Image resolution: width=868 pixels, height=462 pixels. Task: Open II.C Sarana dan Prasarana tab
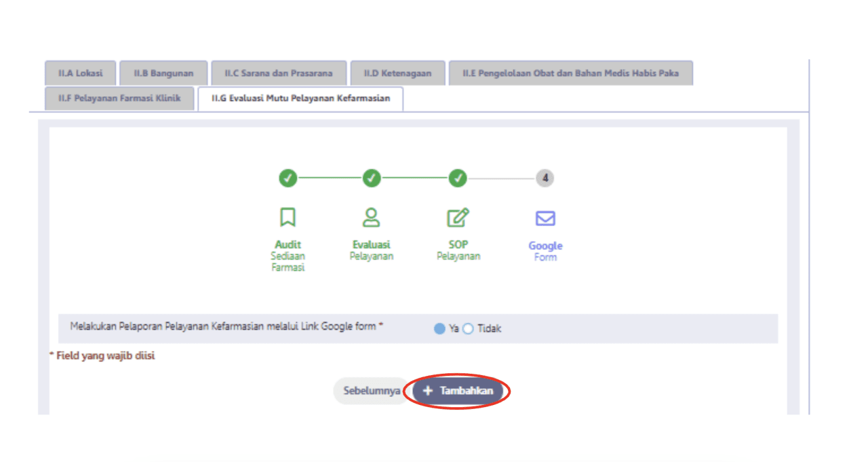pos(279,73)
